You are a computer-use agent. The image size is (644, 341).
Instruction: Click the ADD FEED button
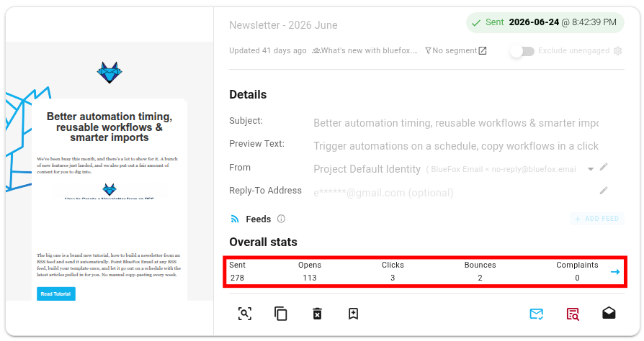tap(597, 219)
